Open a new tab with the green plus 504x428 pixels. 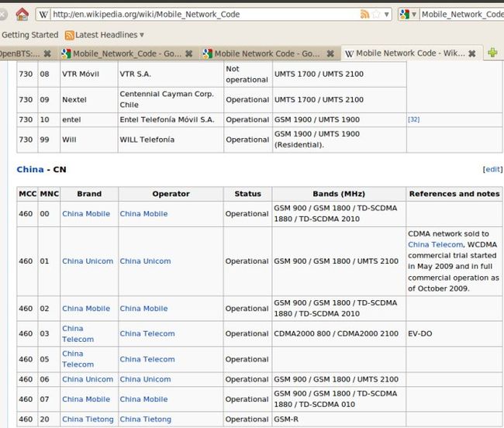point(492,53)
